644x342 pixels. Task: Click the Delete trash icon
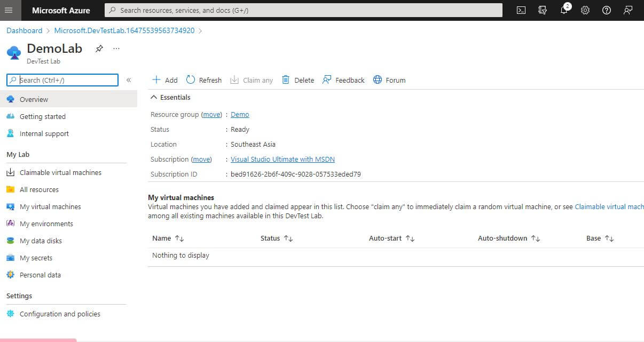286,80
